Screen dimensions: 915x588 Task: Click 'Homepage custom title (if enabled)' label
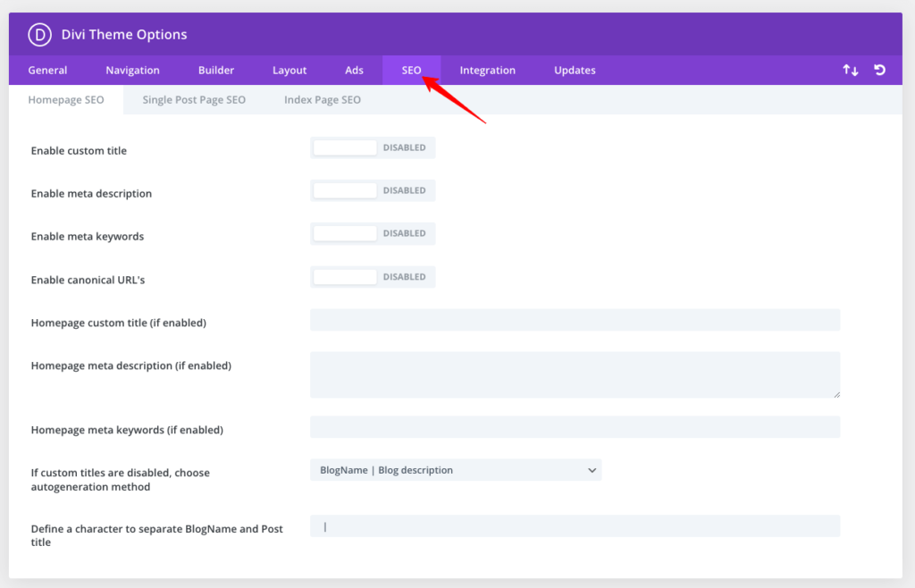[x=119, y=323]
